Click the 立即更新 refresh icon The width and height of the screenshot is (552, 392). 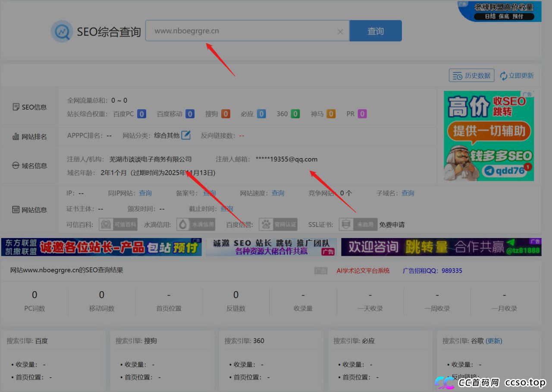tap(503, 75)
